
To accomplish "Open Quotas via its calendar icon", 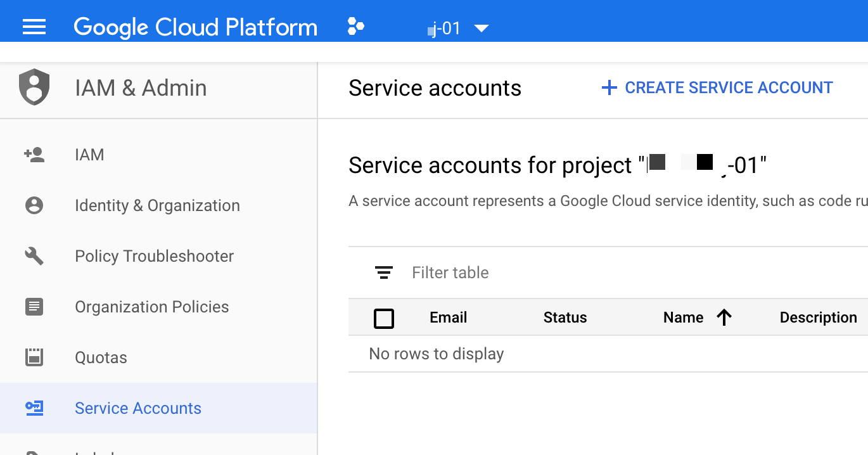I will point(35,357).
